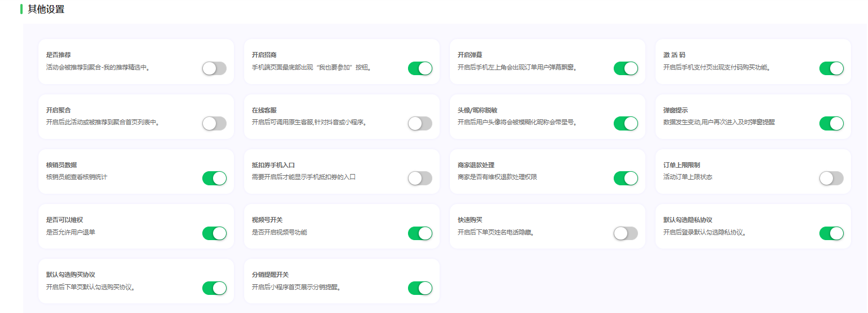Switch off the 是否可以维权 toggle

[214, 233]
